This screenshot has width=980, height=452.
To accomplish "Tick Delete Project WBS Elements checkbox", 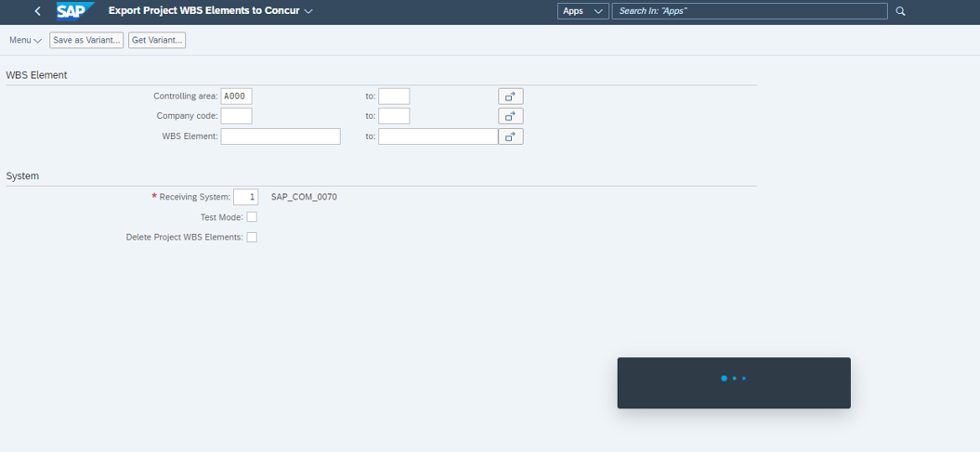I will (252, 238).
